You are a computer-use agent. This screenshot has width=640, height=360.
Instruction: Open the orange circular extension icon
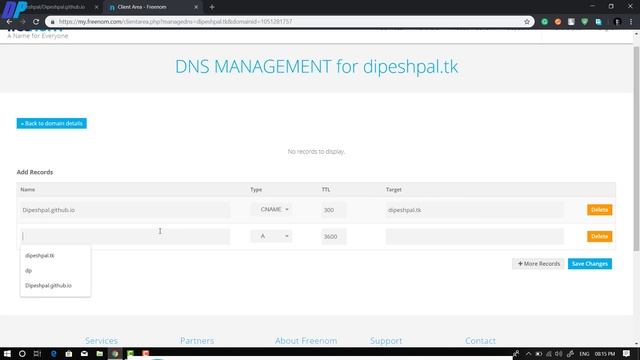(558, 22)
